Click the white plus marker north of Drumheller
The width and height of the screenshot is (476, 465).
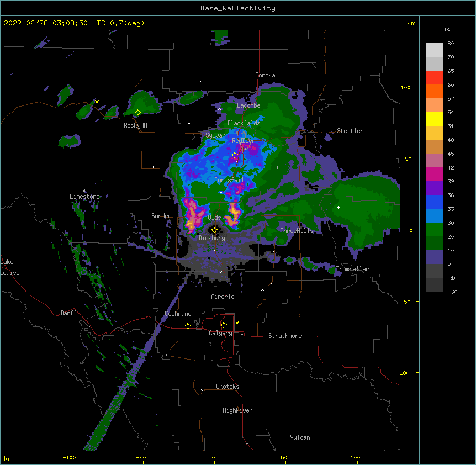(x=338, y=207)
